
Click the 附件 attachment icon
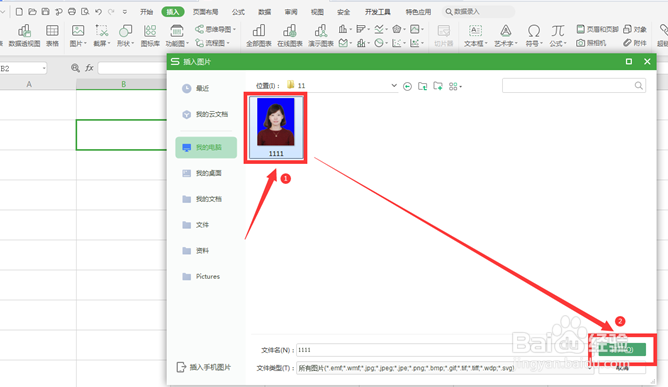(634, 43)
